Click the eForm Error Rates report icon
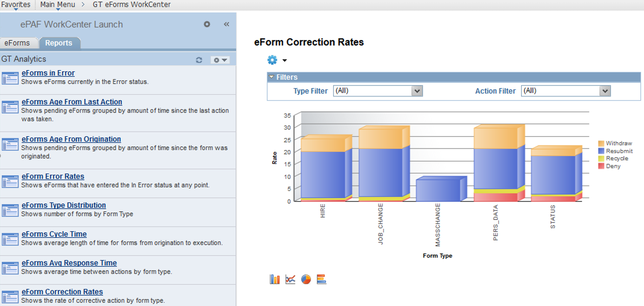This screenshot has height=306, width=644. pyautogui.click(x=10, y=182)
